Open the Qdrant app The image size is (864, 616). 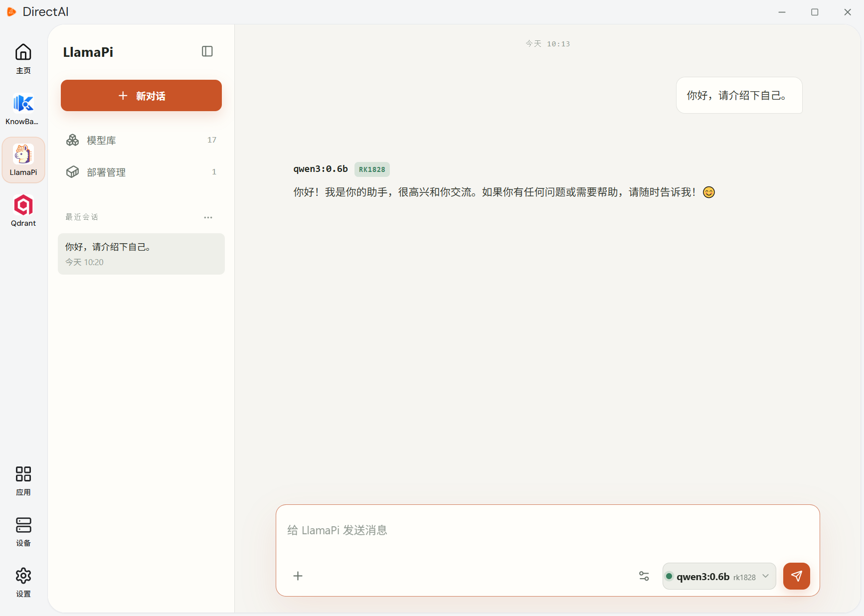tap(23, 211)
